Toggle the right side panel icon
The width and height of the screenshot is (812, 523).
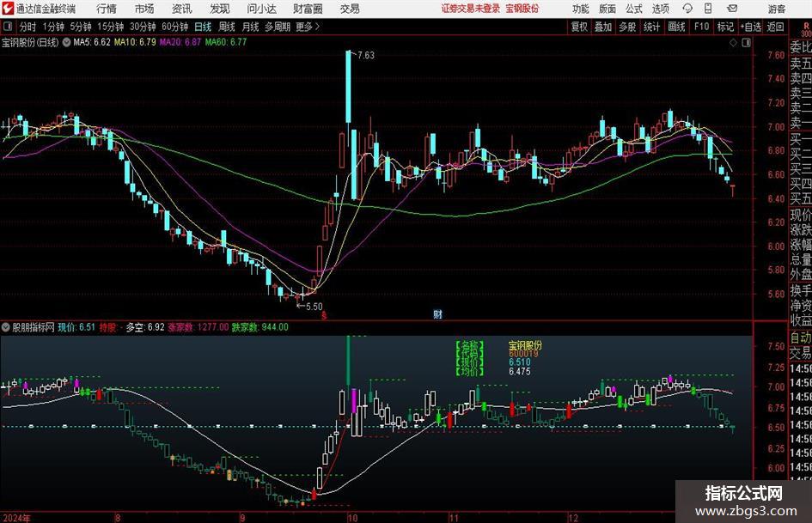pyautogui.click(x=746, y=43)
